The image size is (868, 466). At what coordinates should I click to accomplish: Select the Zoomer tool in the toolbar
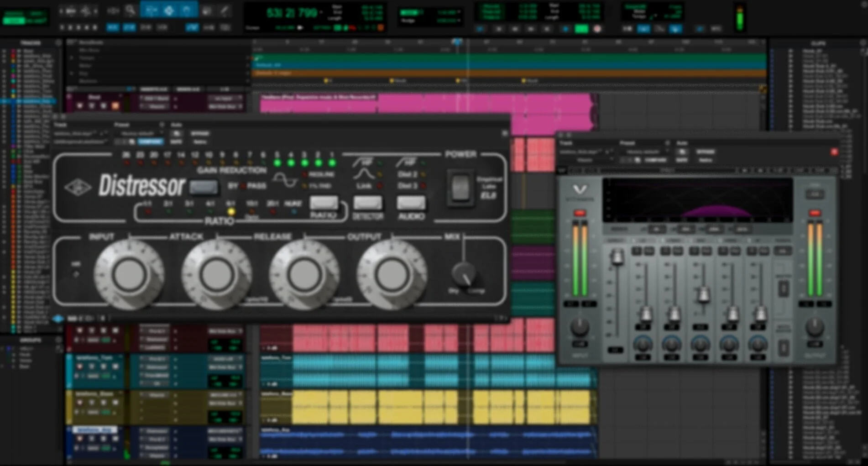[x=131, y=10]
